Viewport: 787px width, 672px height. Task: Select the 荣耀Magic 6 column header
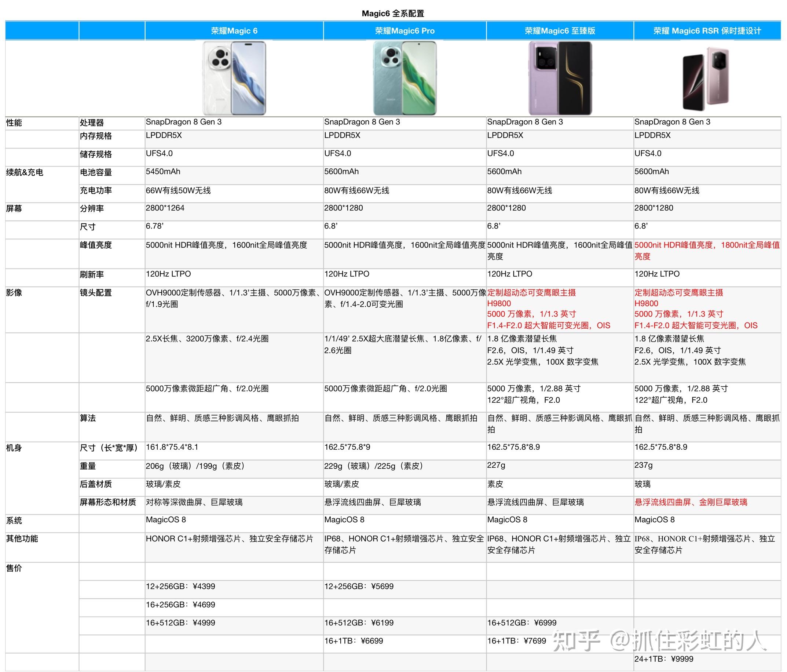coord(234,31)
